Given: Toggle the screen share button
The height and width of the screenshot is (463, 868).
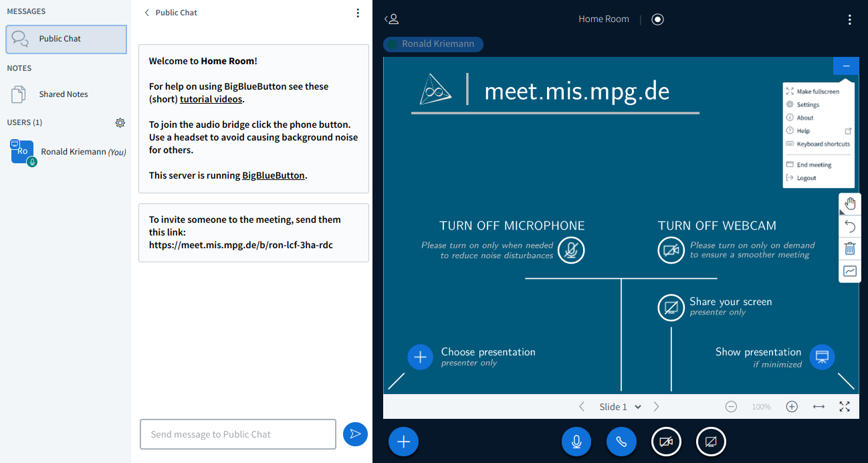Looking at the screenshot, I should [x=711, y=442].
